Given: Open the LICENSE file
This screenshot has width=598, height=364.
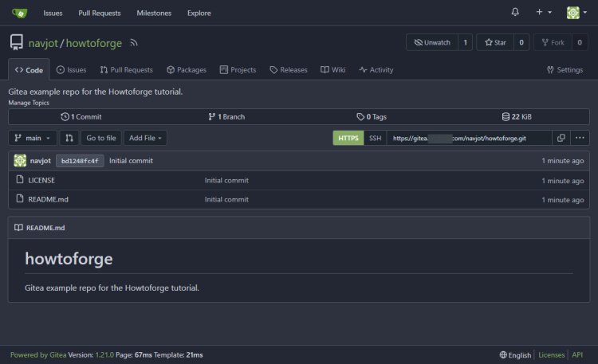Looking at the screenshot, I should 41,181.
